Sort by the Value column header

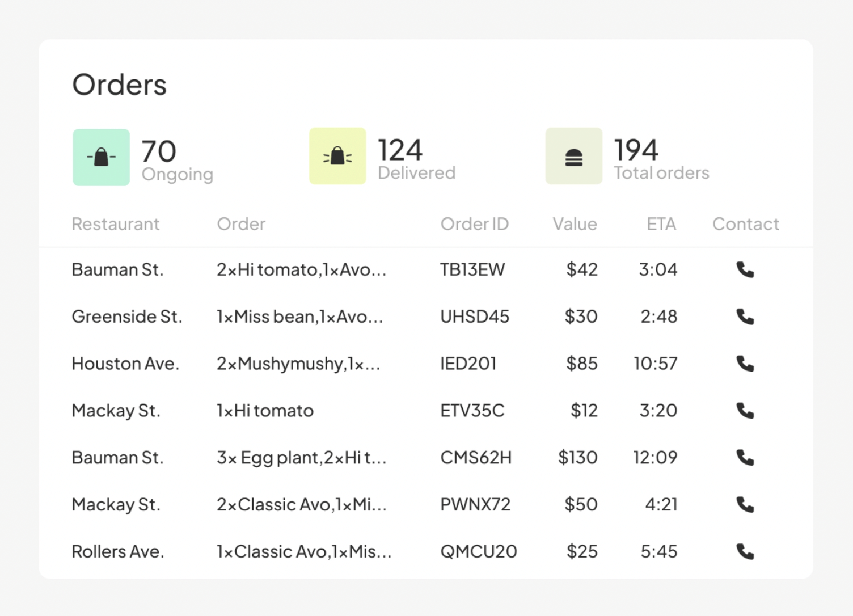575,224
